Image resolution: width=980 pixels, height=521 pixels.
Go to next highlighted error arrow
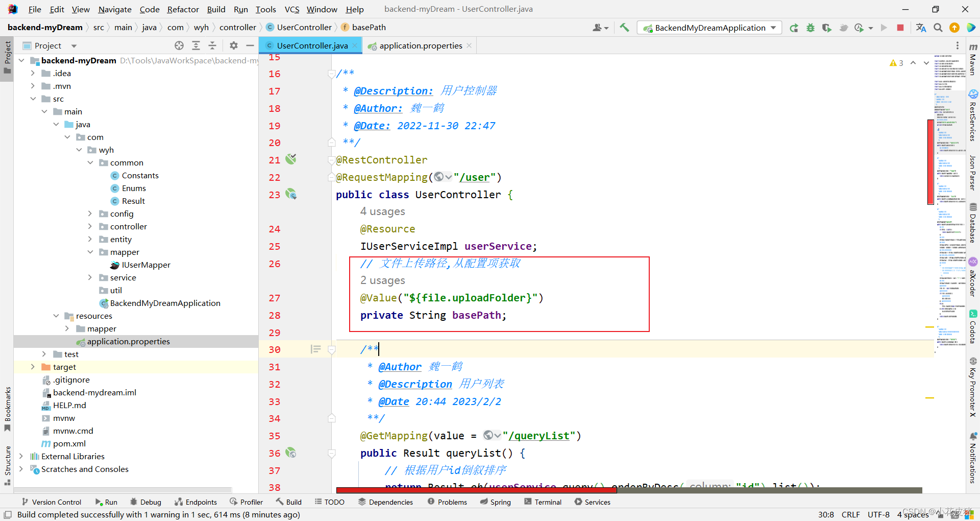pyautogui.click(x=926, y=63)
